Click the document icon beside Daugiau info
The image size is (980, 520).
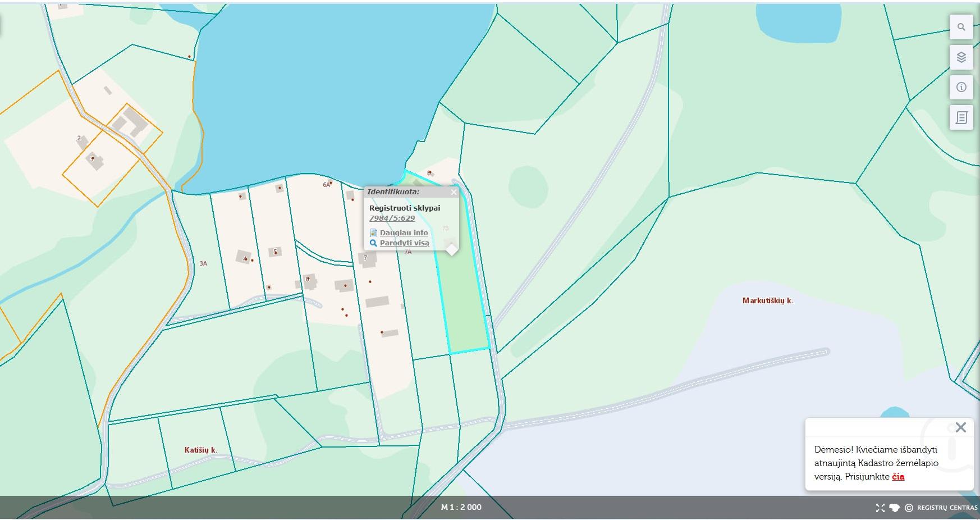(x=373, y=232)
